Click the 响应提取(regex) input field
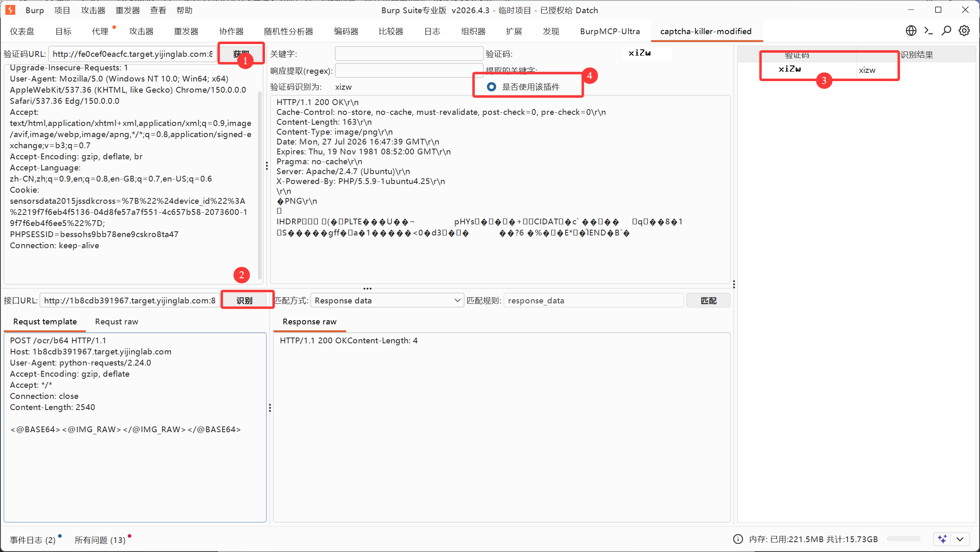The height and width of the screenshot is (552, 980). click(x=409, y=70)
